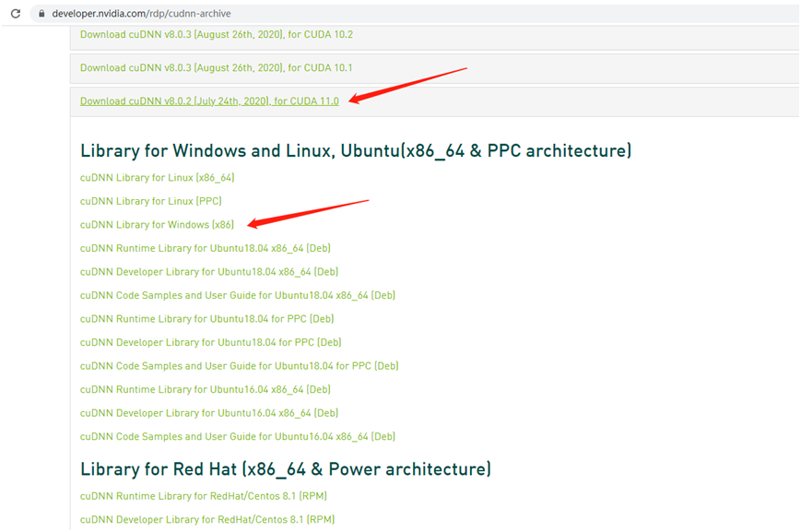Open Code Samples for Ubuntu18.04 PPC (Deb)
This screenshot has height=532, width=801.
[239, 366]
